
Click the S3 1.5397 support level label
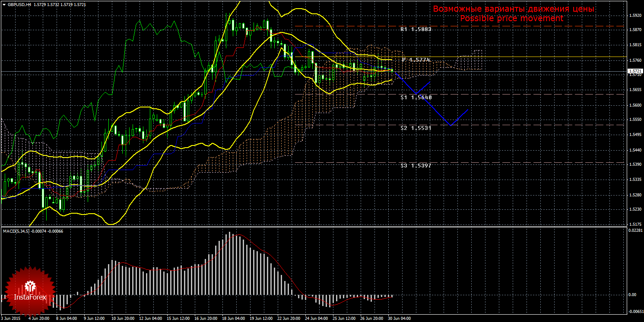(416, 166)
